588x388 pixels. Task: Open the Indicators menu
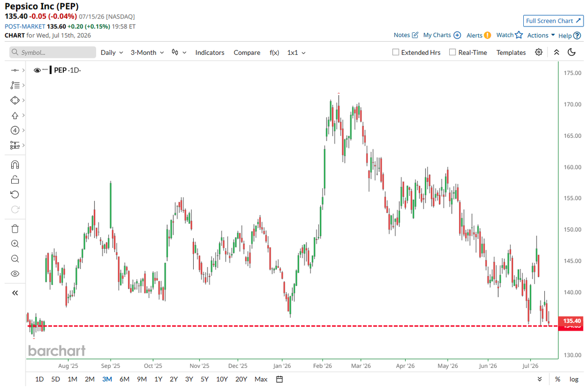click(x=209, y=52)
